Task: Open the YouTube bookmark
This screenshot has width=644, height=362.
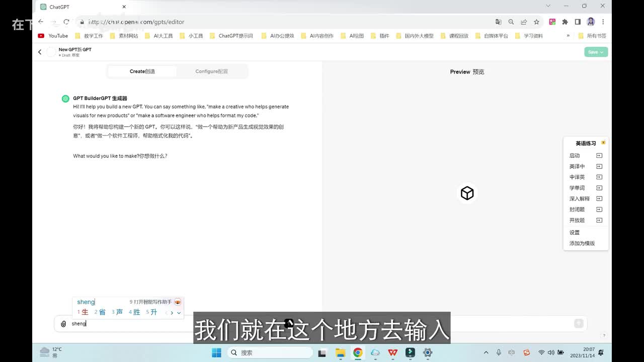Action: (x=53, y=36)
